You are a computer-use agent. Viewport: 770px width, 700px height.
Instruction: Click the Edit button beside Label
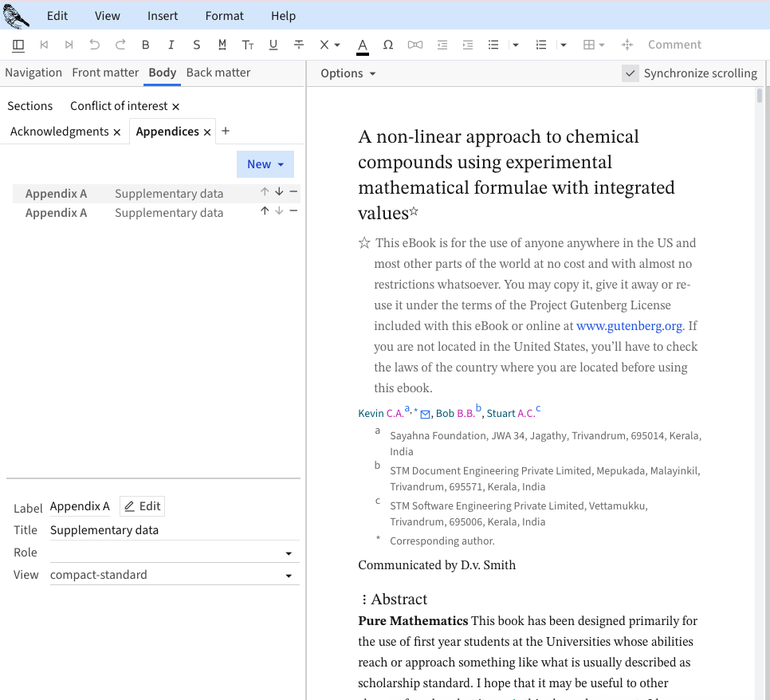(x=143, y=506)
